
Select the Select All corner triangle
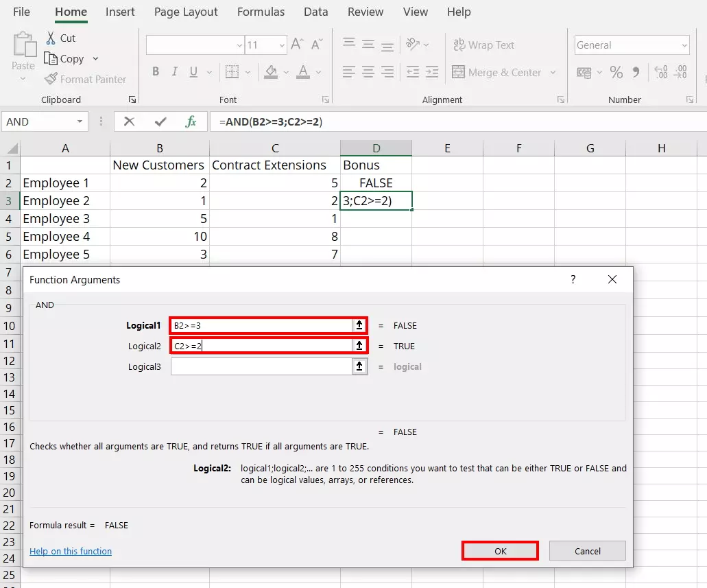point(12,148)
